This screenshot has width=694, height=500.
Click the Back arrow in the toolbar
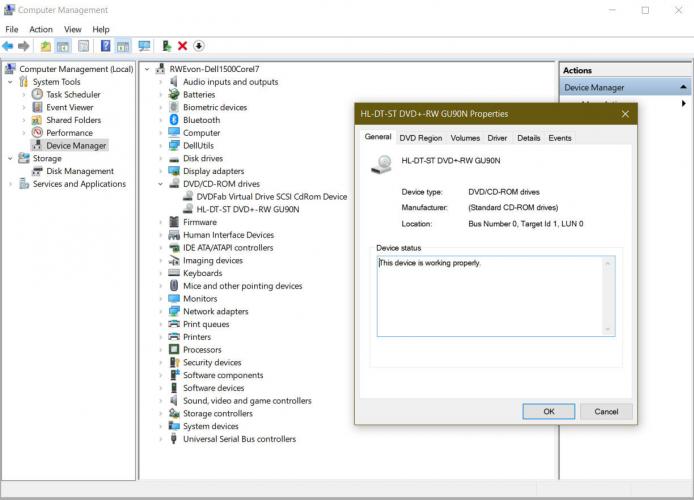8,46
